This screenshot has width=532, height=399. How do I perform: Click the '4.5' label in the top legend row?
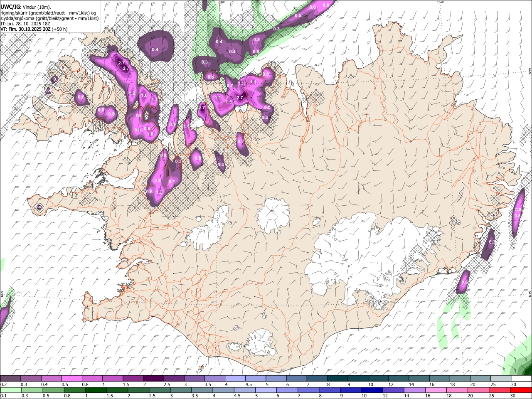tap(249, 384)
